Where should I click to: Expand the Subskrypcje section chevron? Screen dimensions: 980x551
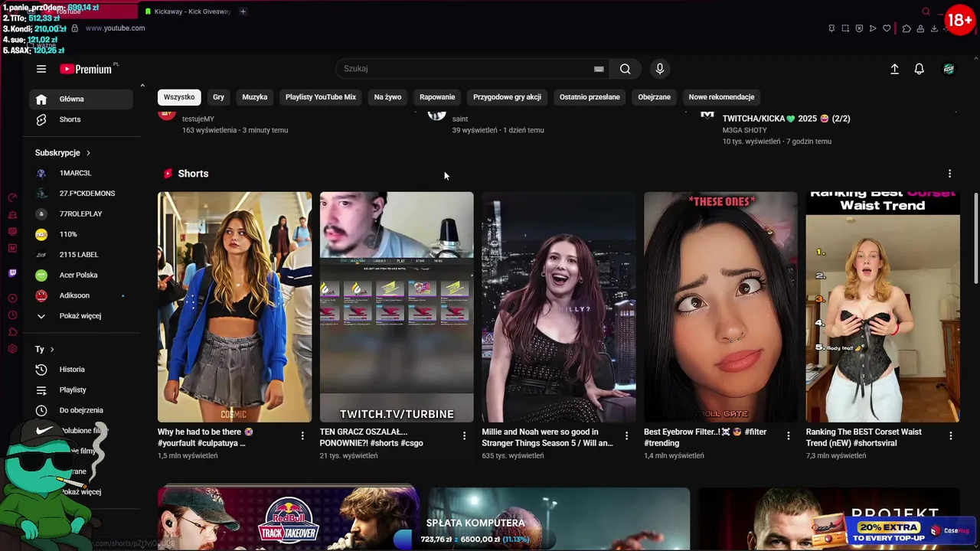(88, 153)
